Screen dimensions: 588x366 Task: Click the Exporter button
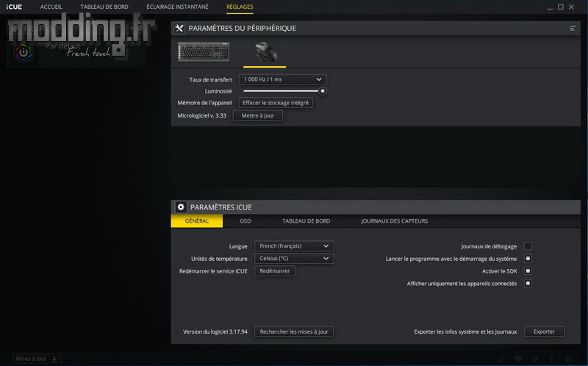544,331
